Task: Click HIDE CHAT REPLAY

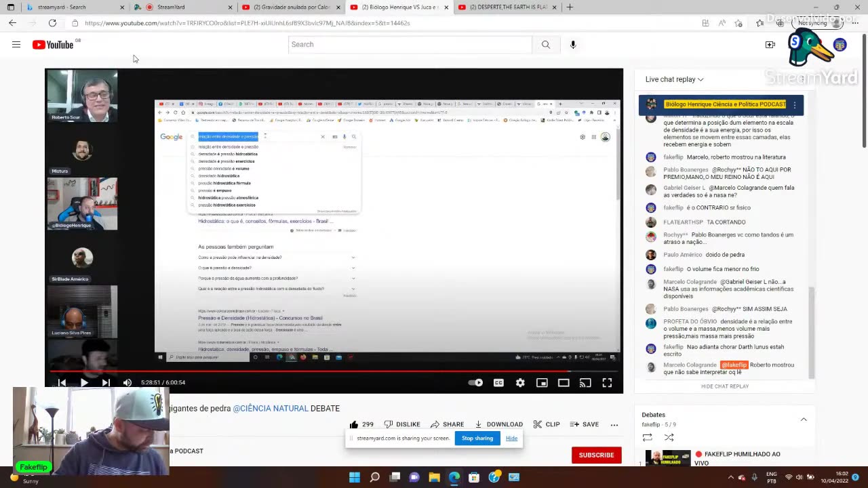Action: pyautogui.click(x=725, y=386)
